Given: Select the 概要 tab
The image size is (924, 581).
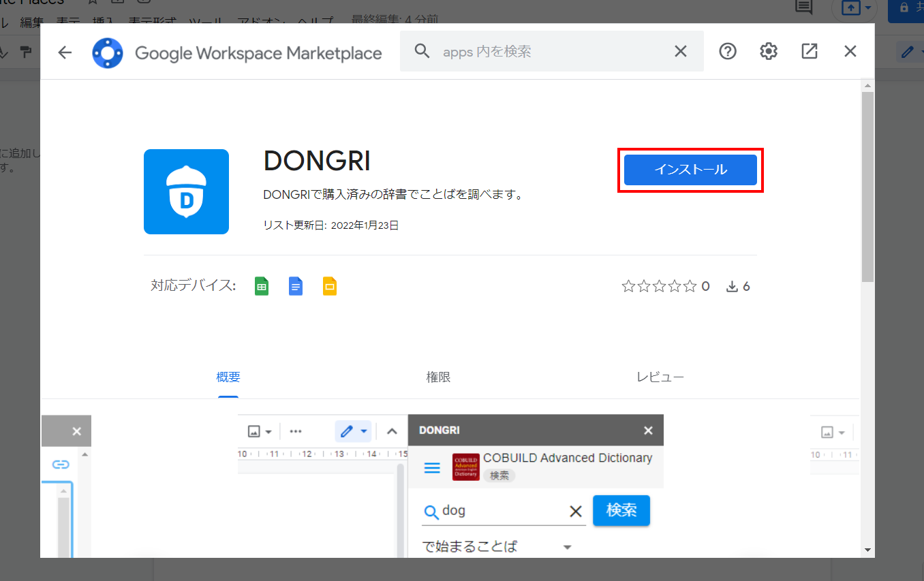Looking at the screenshot, I should [228, 377].
